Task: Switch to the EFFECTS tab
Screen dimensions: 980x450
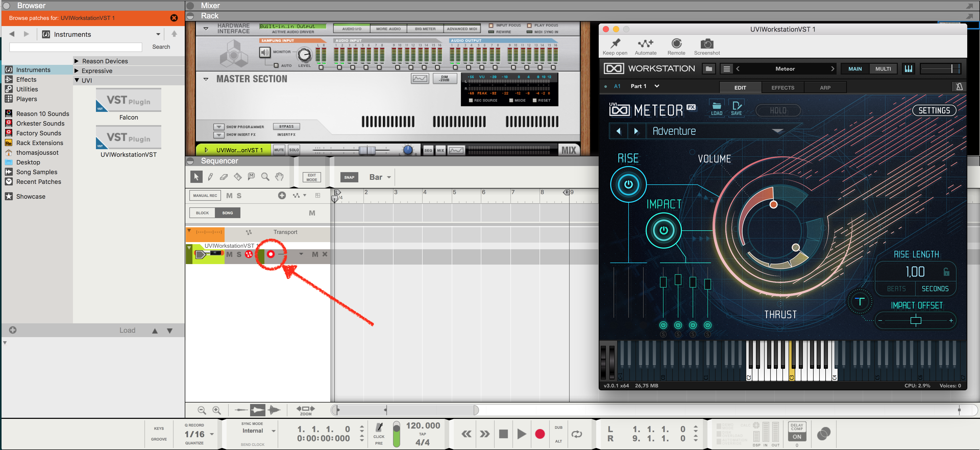Action: (783, 88)
